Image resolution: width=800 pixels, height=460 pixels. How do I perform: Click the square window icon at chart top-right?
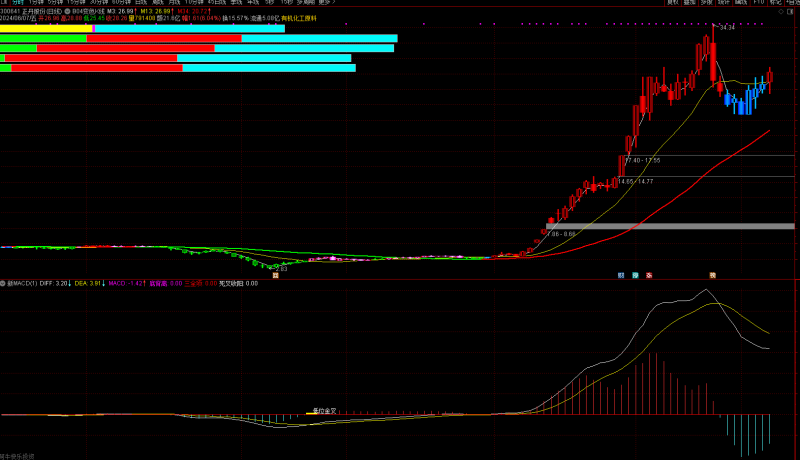(x=789, y=13)
